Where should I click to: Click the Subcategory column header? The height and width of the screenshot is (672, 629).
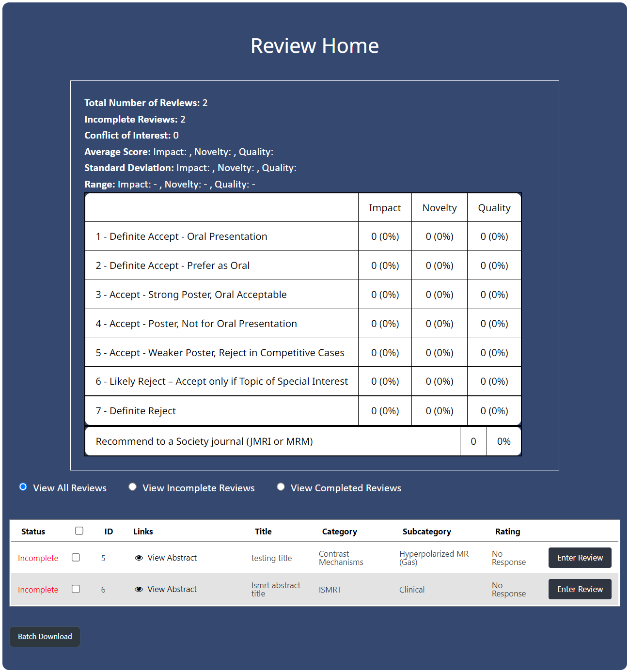(426, 532)
